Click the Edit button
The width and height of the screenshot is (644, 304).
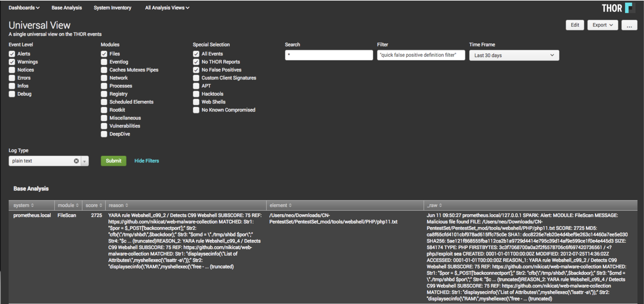click(x=575, y=25)
